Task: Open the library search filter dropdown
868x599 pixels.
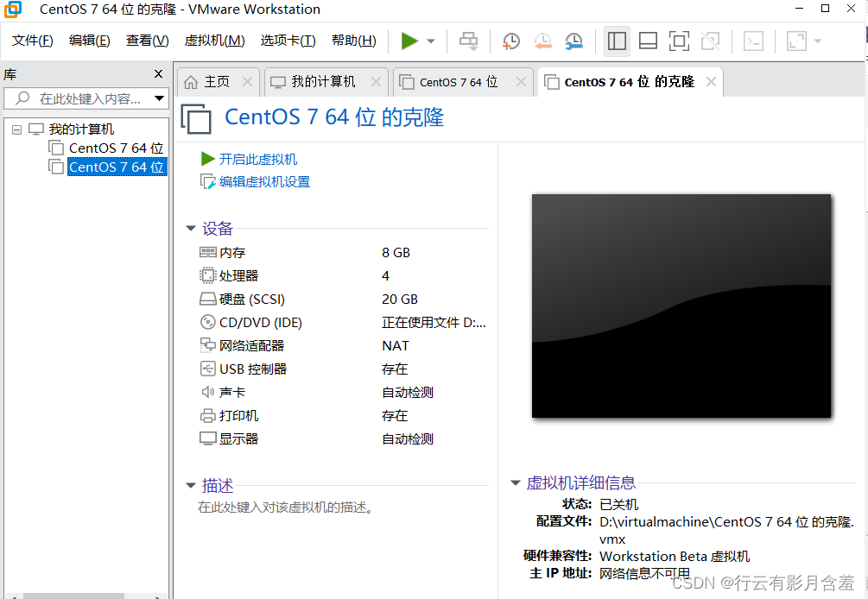Action: [157, 98]
